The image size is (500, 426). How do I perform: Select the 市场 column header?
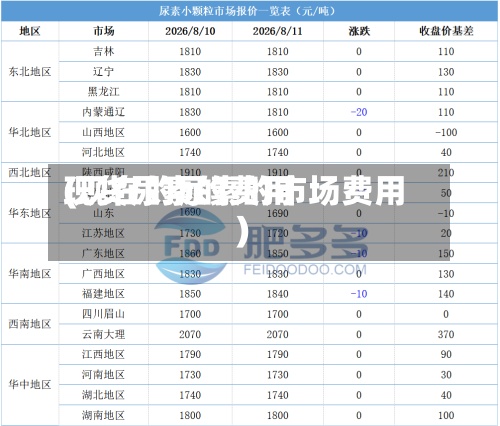pos(104,31)
